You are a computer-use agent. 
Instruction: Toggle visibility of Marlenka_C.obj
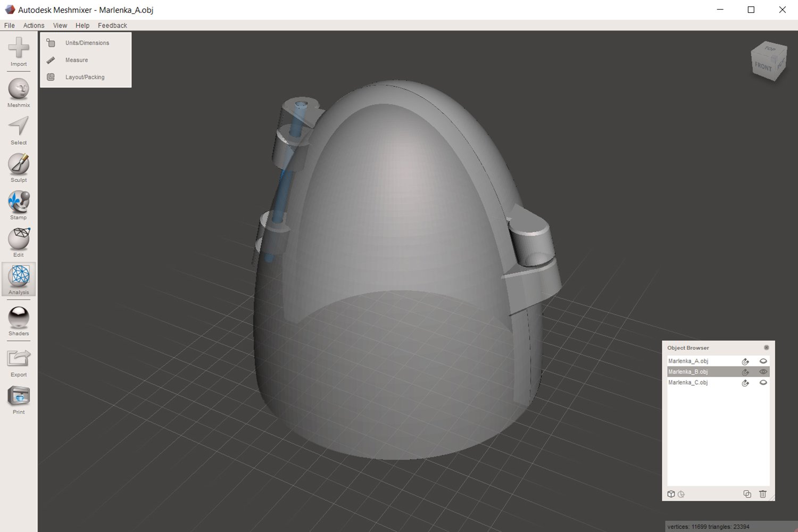pyautogui.click(x=763, y=383)
